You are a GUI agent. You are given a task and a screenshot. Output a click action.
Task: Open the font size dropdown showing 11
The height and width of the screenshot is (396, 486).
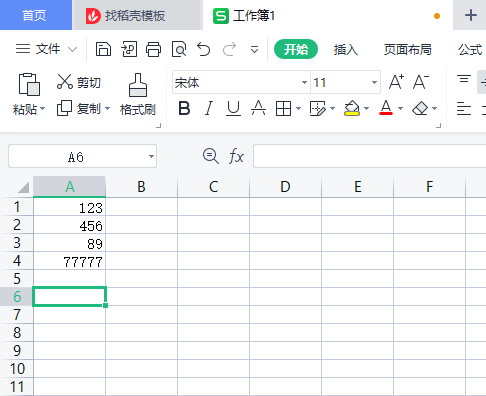pos(374,82)
